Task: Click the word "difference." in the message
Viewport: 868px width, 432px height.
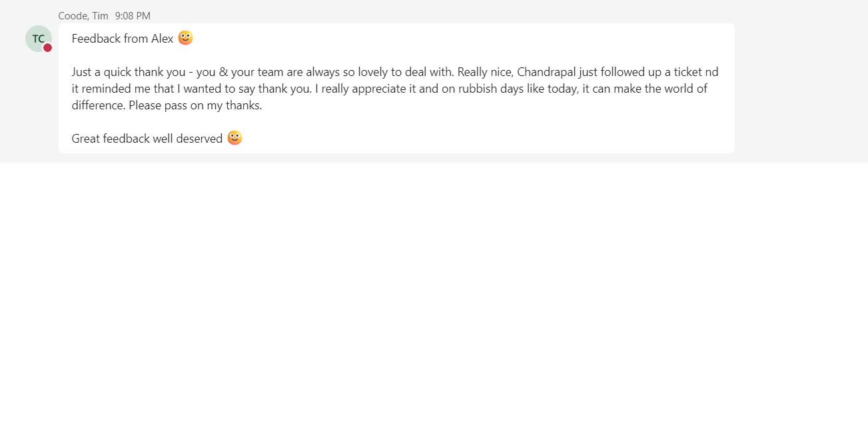Action: (99, 105)
